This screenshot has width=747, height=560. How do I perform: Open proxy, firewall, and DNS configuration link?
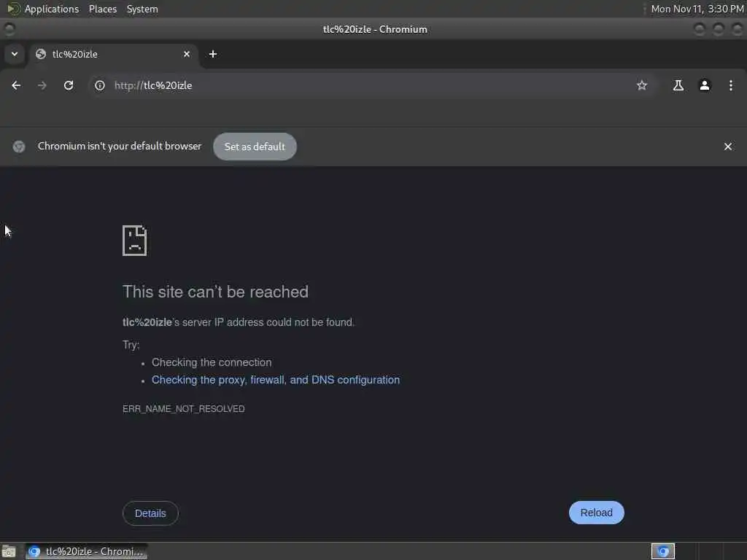pyautogui.click(x=276, y=380)
